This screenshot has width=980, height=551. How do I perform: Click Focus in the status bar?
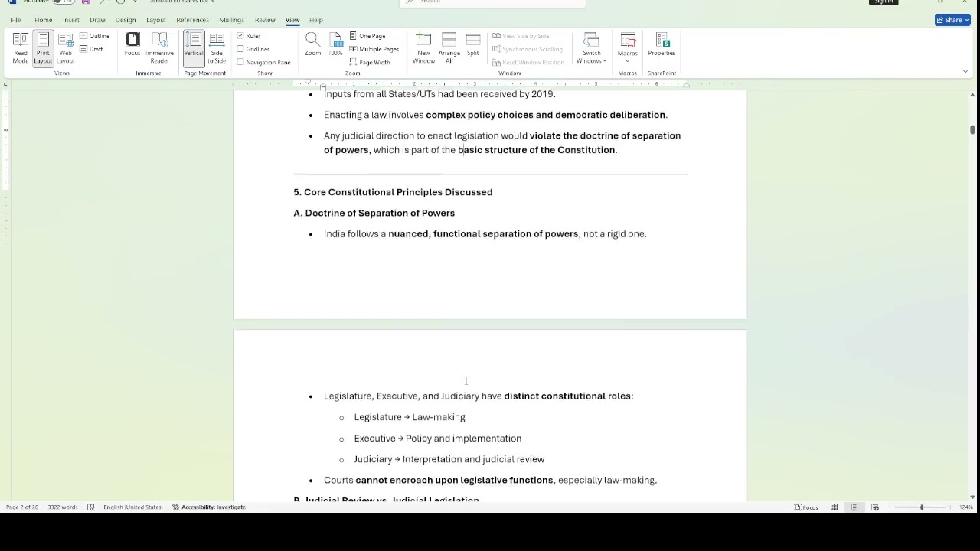click(x=806, y=507)
